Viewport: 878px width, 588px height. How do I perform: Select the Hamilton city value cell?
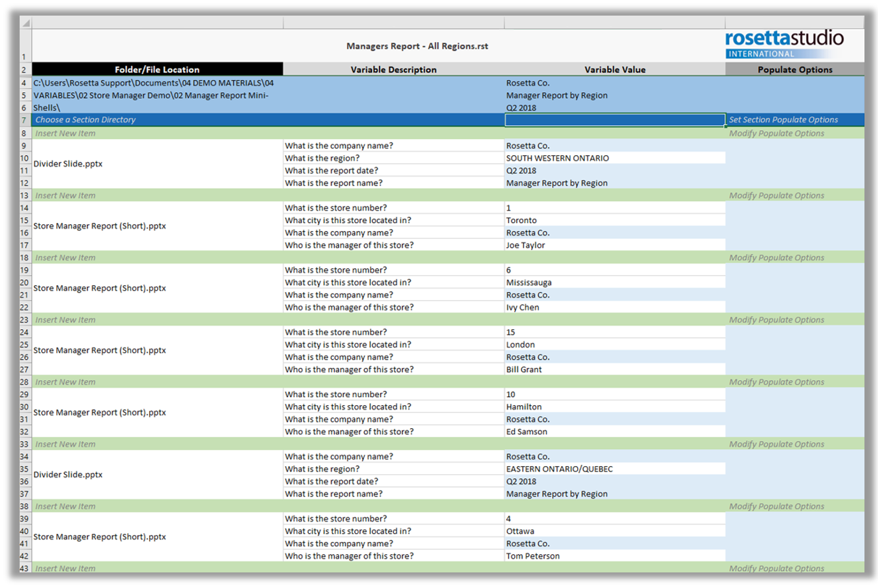click(x=614, y=407)
